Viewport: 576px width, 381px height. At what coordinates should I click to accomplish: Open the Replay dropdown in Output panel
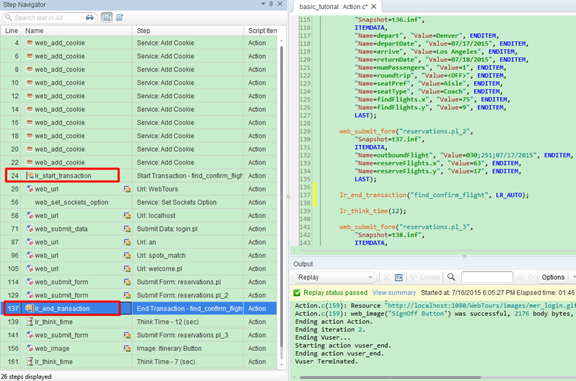click(x=335, y=277)
